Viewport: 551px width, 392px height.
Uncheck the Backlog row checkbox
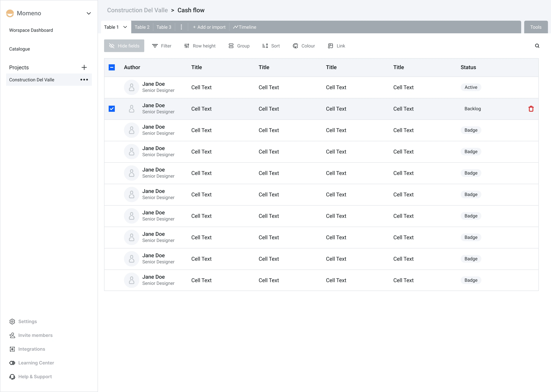(x=112, y=109)
